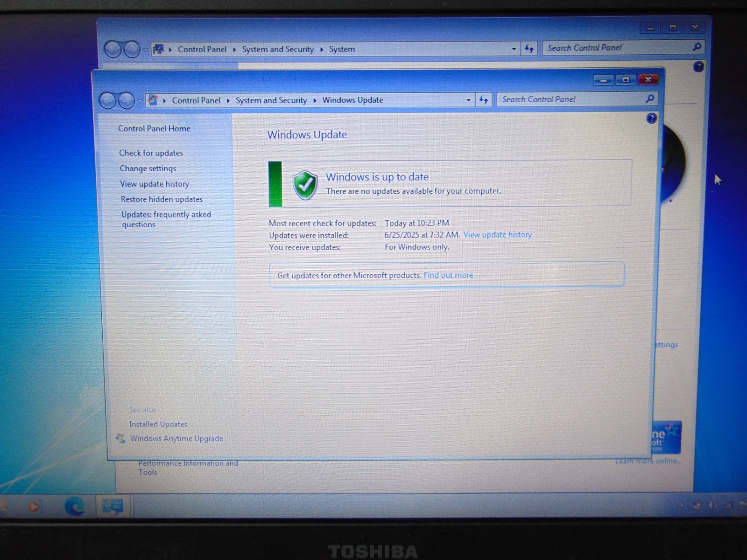Click Search Control Panel field in System window

click(623, 47)
